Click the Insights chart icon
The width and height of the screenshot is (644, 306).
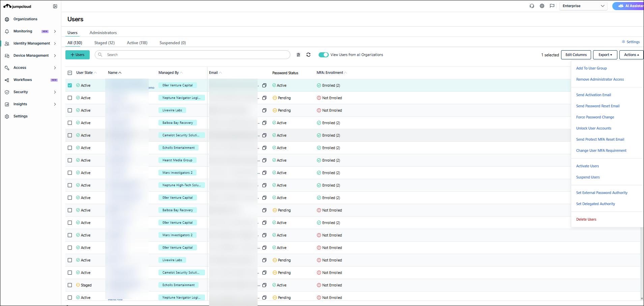coord(7,104)
